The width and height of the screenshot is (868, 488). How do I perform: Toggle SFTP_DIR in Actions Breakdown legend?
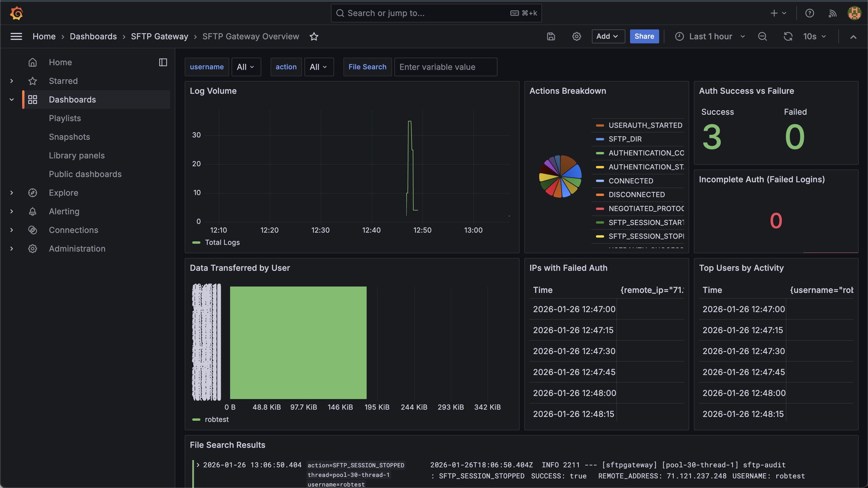coord(625,139)
